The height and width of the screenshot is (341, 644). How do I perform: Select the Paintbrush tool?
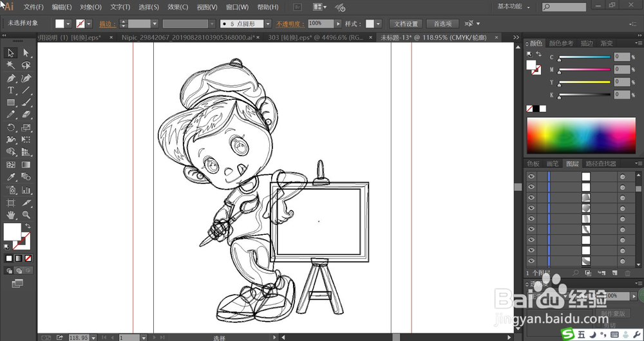coord(26,102)
